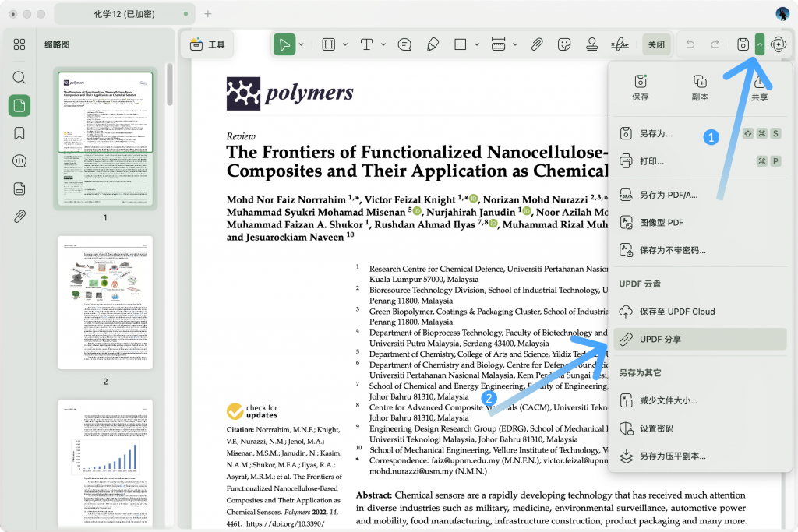798x532 pixels.
Task: Click 副本 copy option
Action: [x=700, y=87]
